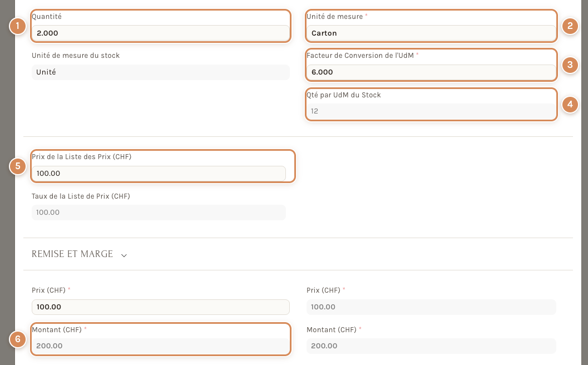This screenshot has width=588, height=365.
Task: Focus the editable Prix (CHF) input in left column
Action: [161, 307]
